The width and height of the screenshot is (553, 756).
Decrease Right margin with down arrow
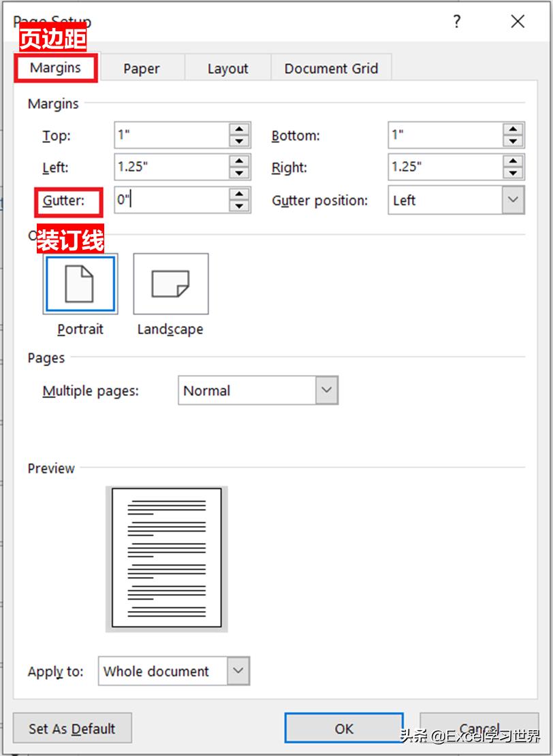(x=513, y=173)
